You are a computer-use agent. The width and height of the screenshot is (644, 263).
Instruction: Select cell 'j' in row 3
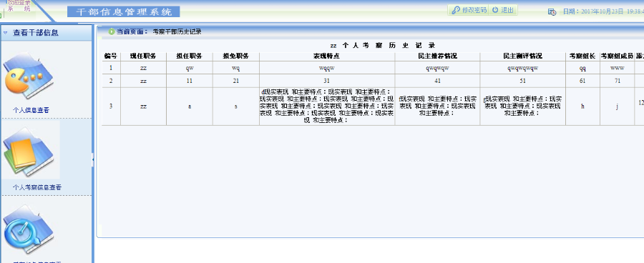coord(617,106)
